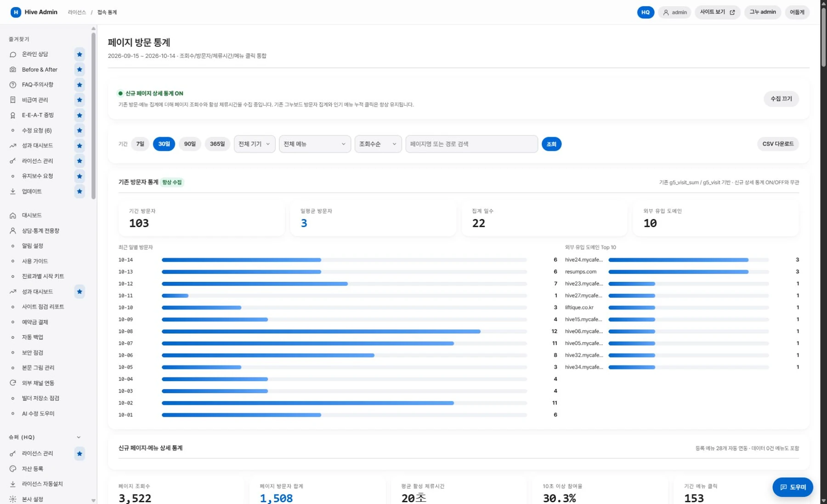
Task: Click the 수집 끄기 button
Action: pyautogui.click(x=781, y=99)
